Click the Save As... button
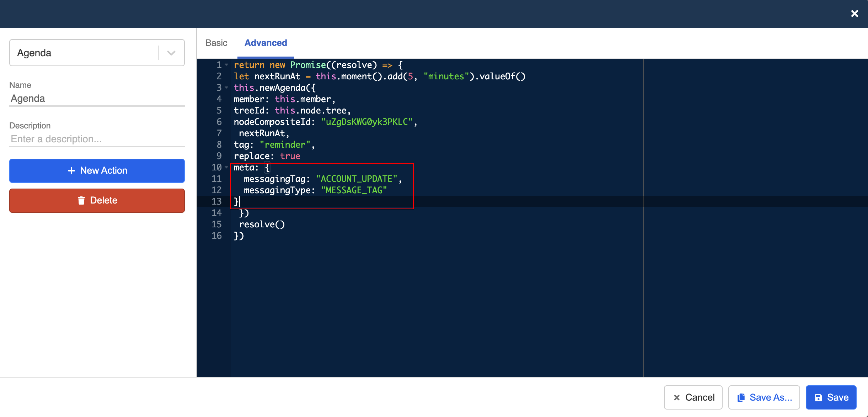This screenshot has width=868, height=417. coord(764,397)
